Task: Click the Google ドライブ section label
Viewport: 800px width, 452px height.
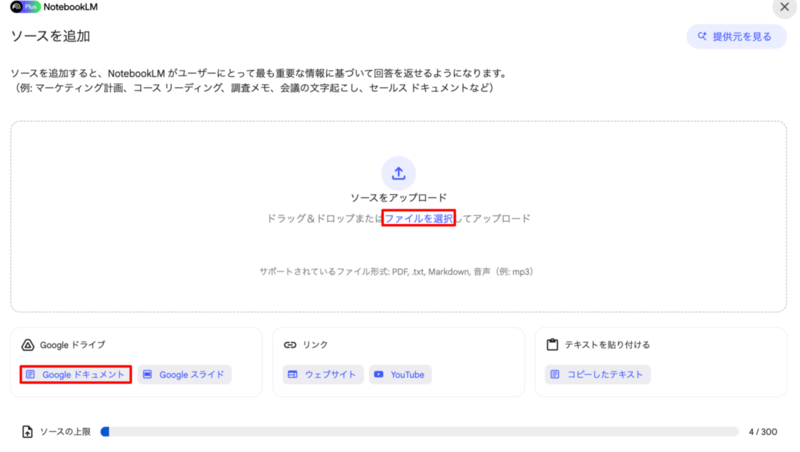Action: tap(73, 345)
